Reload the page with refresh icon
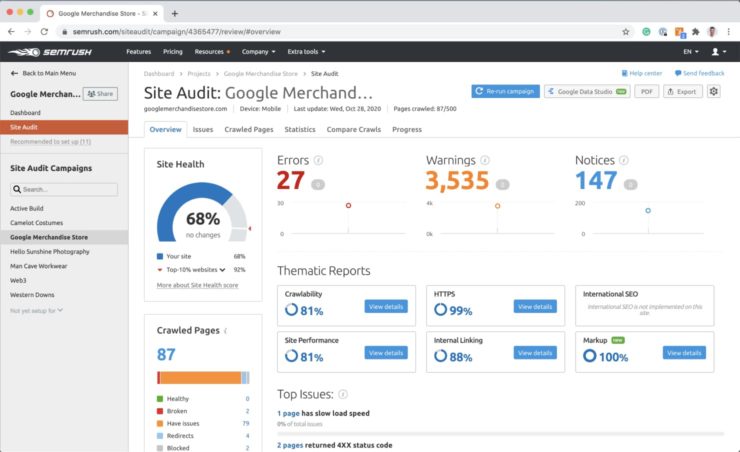Image resolution: width=740 pixels, height=452 pixels. pyautogui.click(x=44, y=32)
